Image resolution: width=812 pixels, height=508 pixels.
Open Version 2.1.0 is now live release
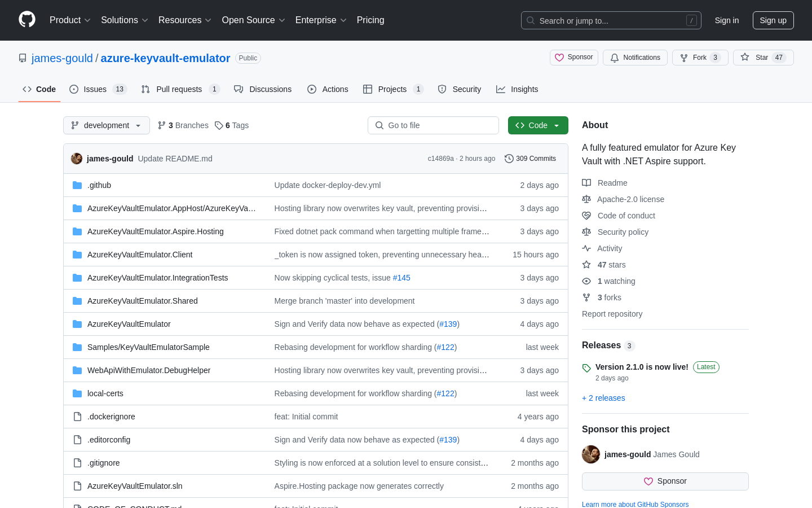[x=642, y=367]
